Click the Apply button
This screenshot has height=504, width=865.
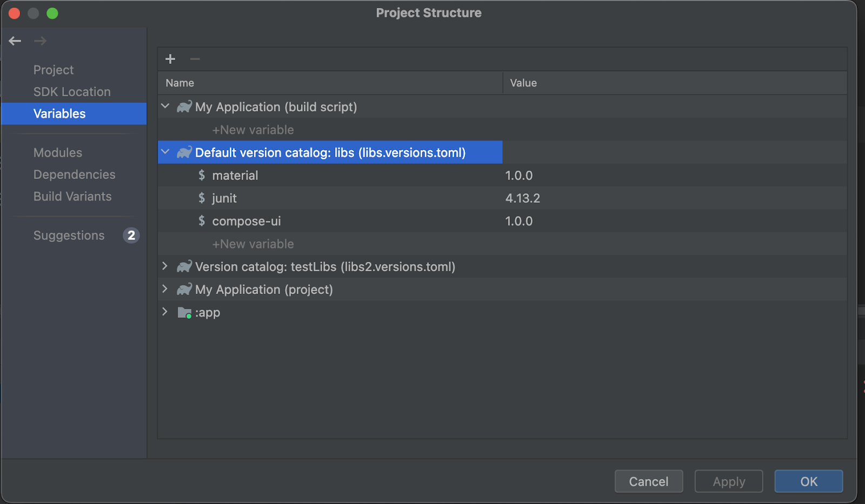728,481
